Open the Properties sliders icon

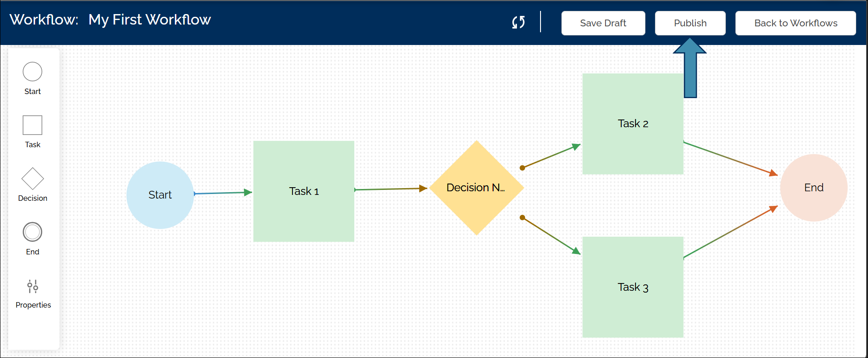(33, 287)
